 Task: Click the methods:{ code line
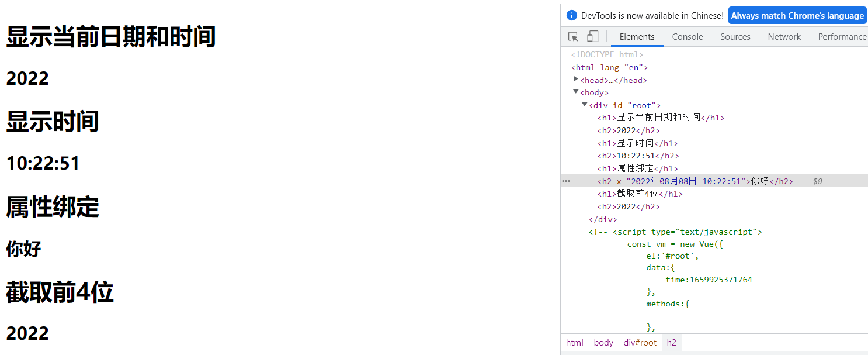point(668,304)
